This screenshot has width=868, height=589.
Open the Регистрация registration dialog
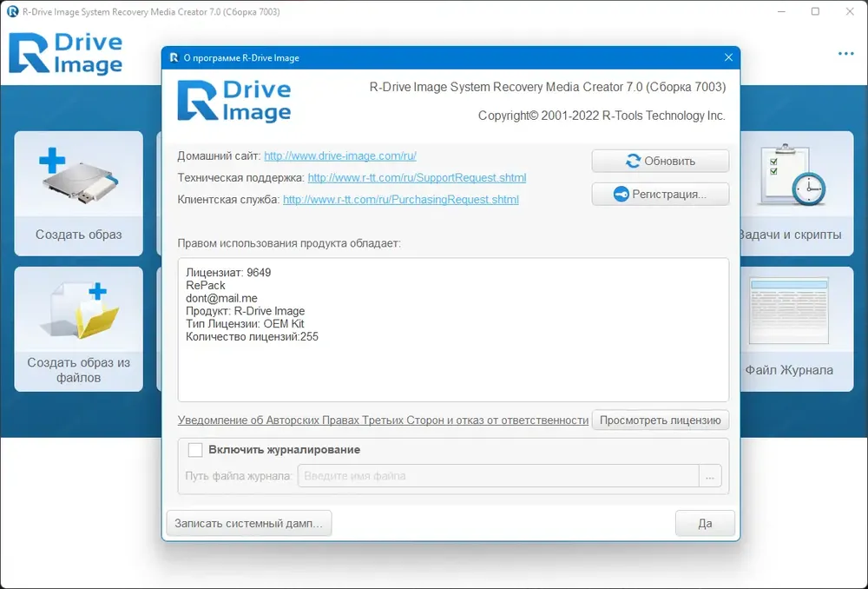pos(660,195)
